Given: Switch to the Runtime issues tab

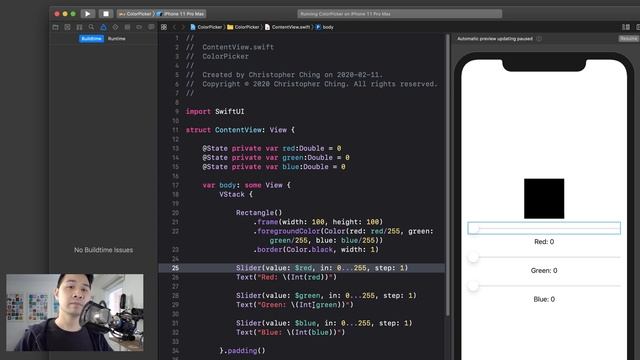Looking at the screenshot, I should [x=117, y=39].
